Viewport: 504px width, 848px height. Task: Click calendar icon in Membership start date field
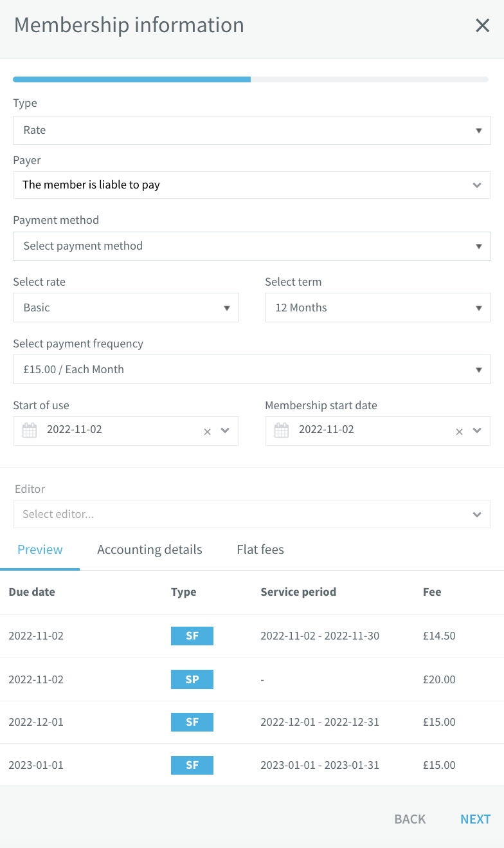(x=282, y=430)
